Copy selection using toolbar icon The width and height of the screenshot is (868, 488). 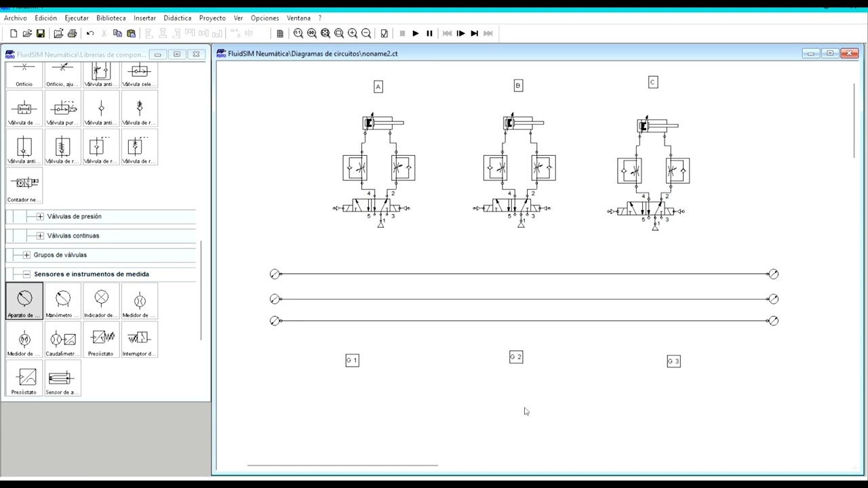(117, 33)
